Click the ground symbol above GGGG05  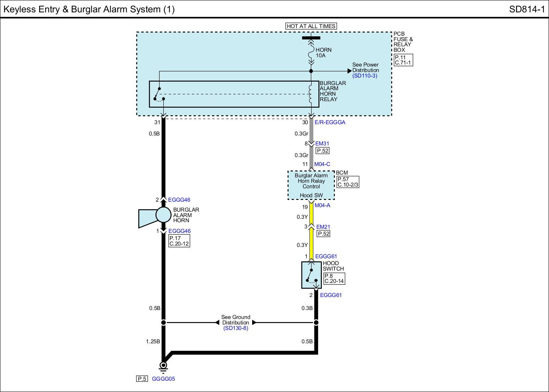tap(163, 366)
